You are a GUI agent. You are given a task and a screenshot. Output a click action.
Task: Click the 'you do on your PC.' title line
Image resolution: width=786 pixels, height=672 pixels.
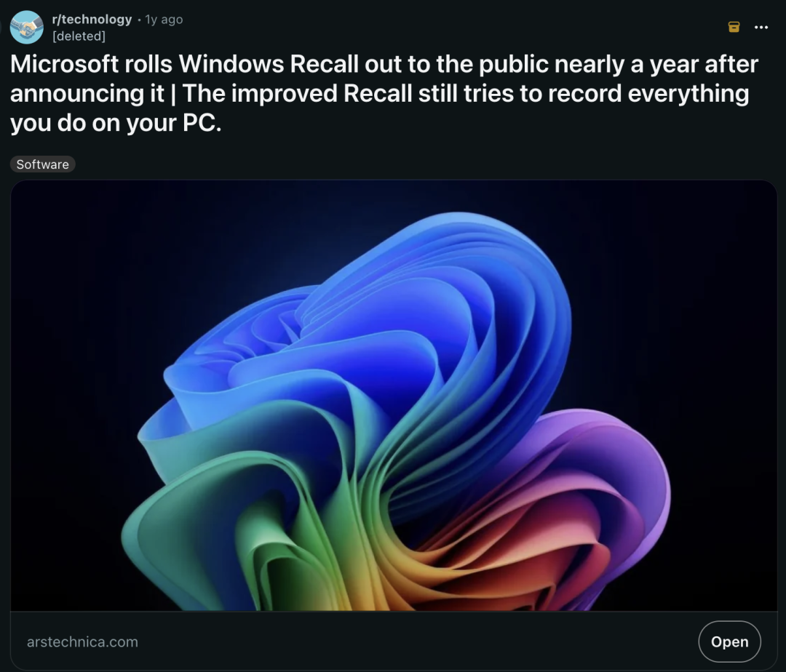(x=116, y=123)
